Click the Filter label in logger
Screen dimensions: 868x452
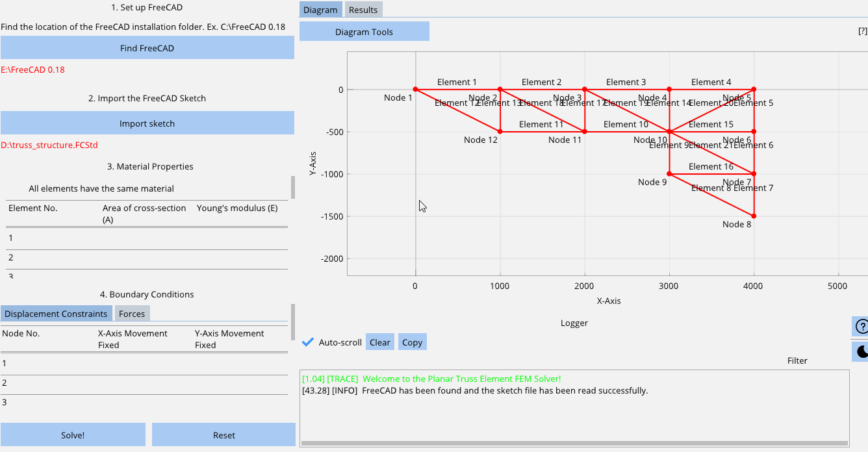click(797, 360)
